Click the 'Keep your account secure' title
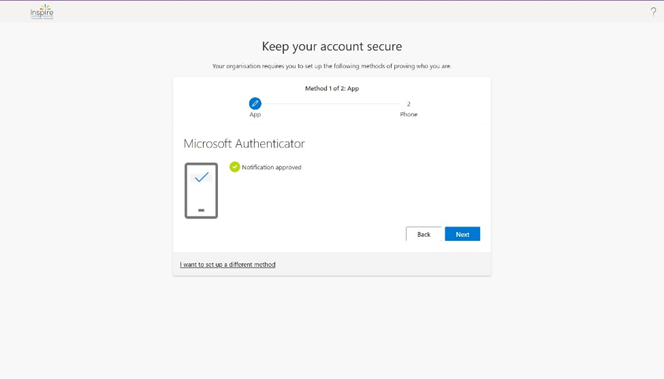The width and height of the screenshot is (664, 379). (332, 46)
